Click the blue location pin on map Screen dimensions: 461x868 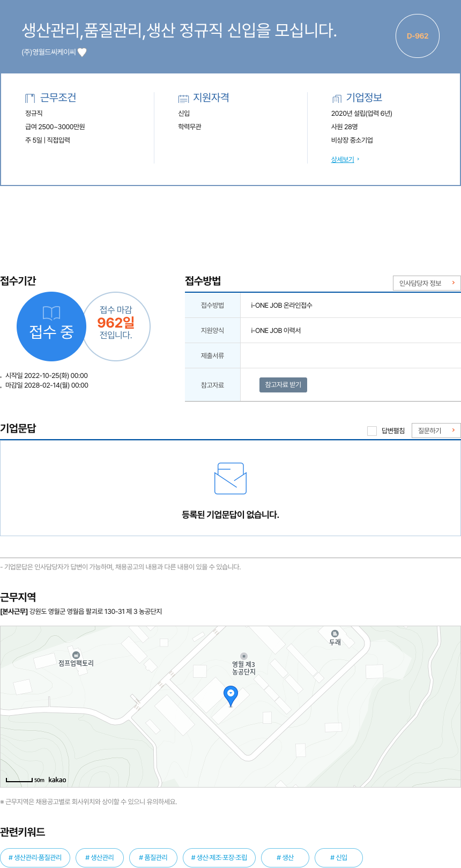point(230,696)
